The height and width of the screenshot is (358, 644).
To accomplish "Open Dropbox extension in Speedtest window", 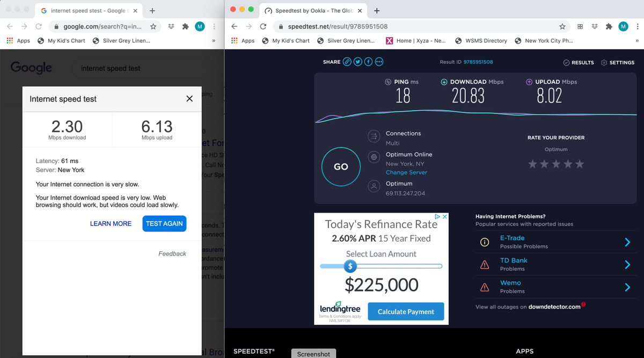I will tap(595, 26).
